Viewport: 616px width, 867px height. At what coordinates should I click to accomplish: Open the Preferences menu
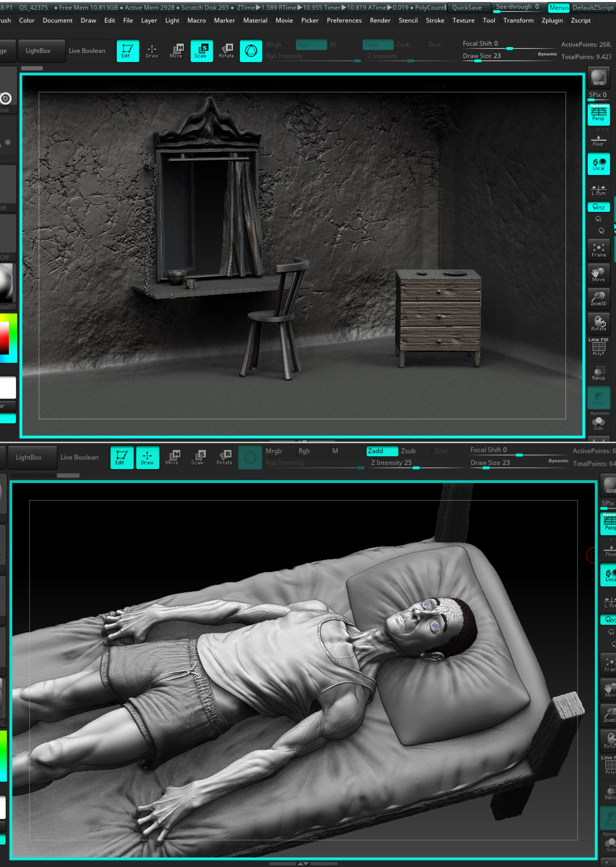click(x=344, y=20)
